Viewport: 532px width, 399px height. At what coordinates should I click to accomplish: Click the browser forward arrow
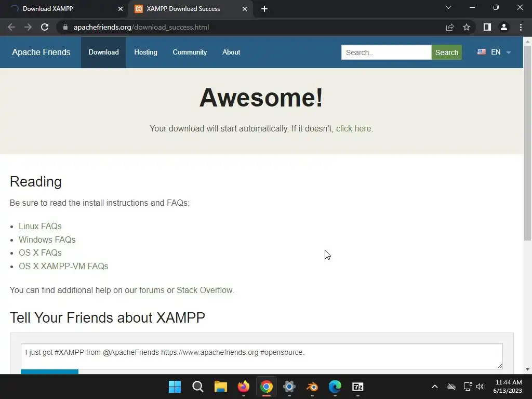pos(28,27)
